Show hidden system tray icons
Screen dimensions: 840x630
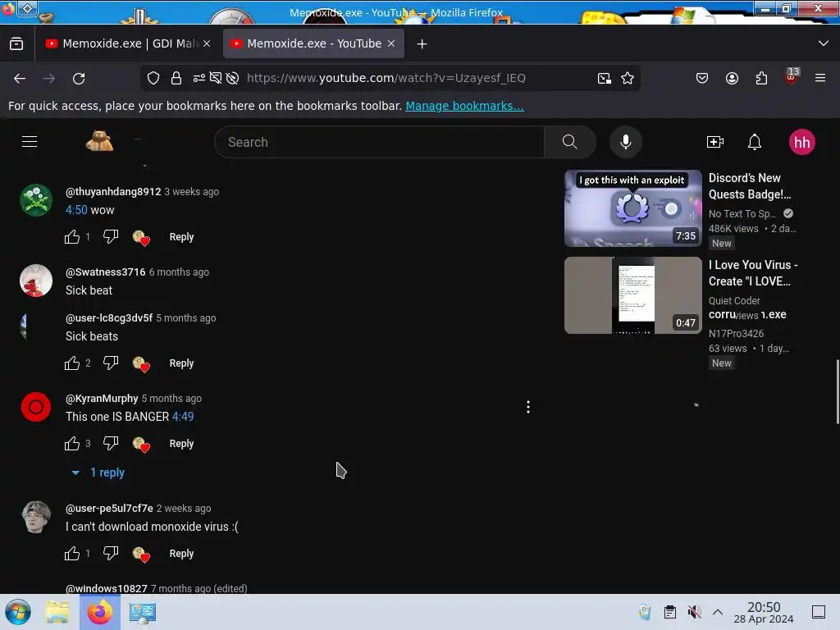pos(718,612)
